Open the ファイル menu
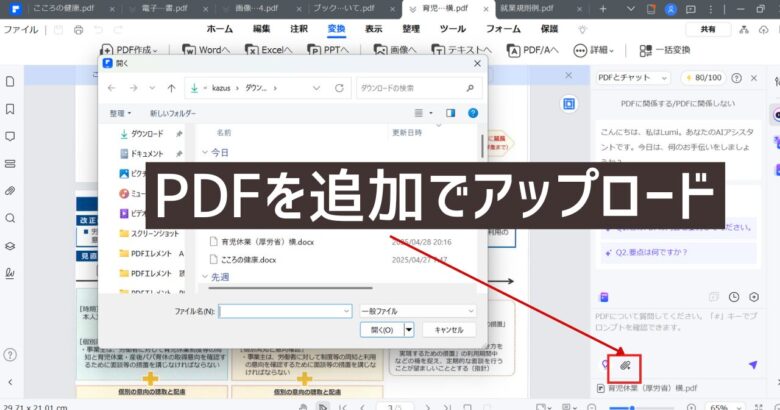Image resolution: width=780 pixels, height=410 pixels. click(21, 30)
